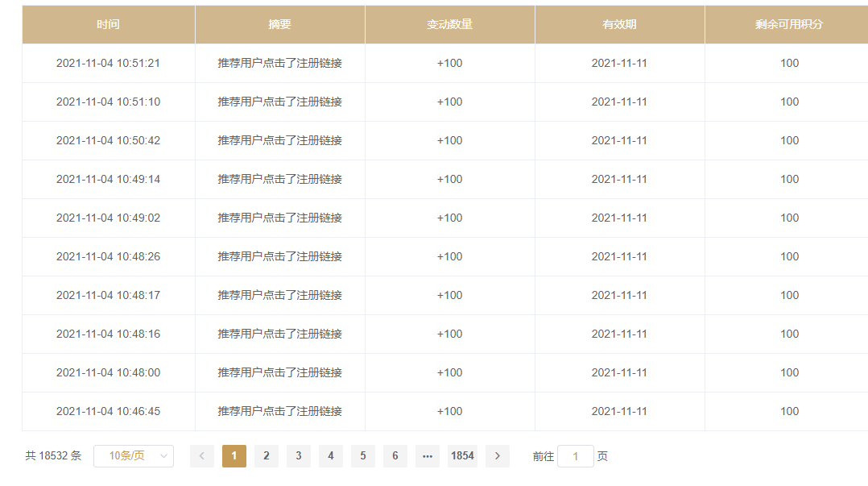Viewport: 868px width, 486px height.
Task: Select time cell 2021-11-04 10:51:21
Action: [108, 63]
